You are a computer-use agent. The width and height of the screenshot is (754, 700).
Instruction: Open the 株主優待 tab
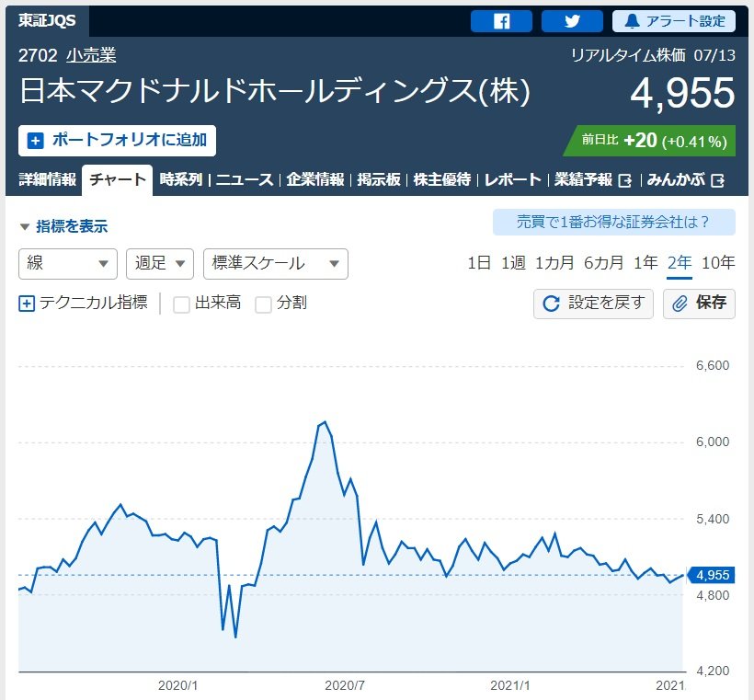coord(442,179)
